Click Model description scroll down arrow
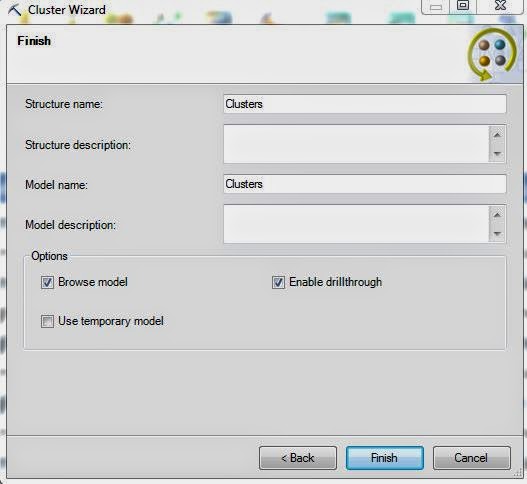 [497, 233]
